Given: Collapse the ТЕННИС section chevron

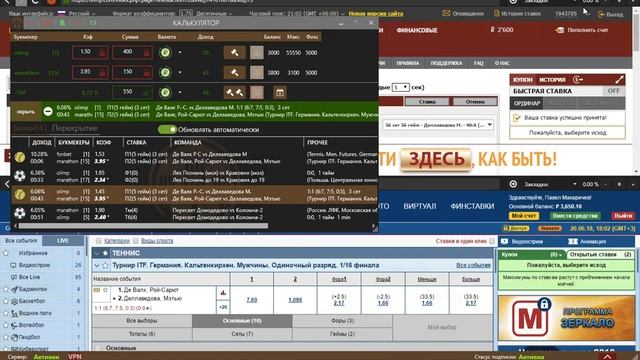Looking at the screenshot, I should point(97,253).
